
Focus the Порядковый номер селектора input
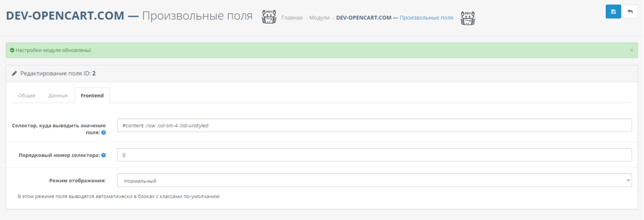[375, 155]
